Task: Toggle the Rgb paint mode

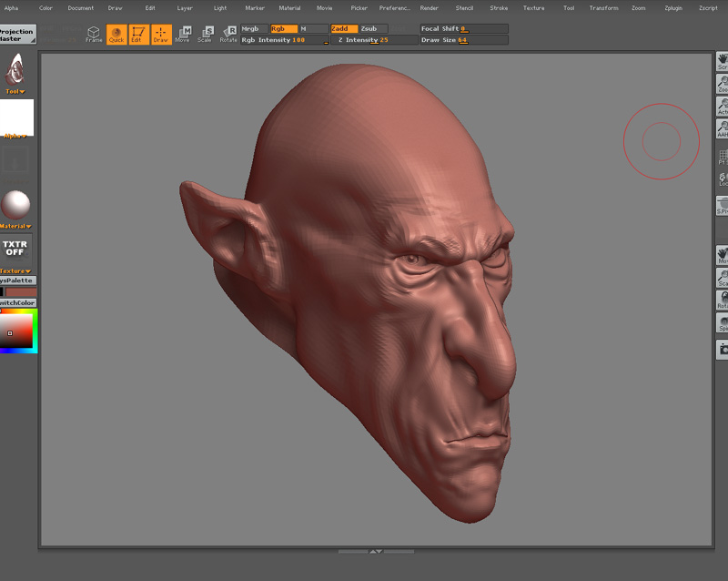Action: click(284, 29)
